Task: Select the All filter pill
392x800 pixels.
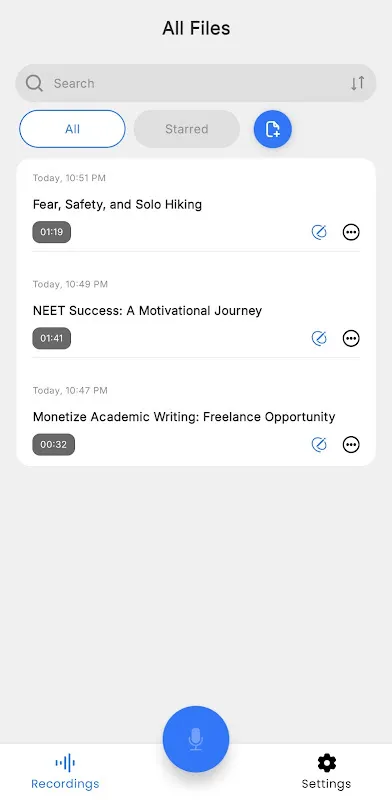Action: [72, 129]
